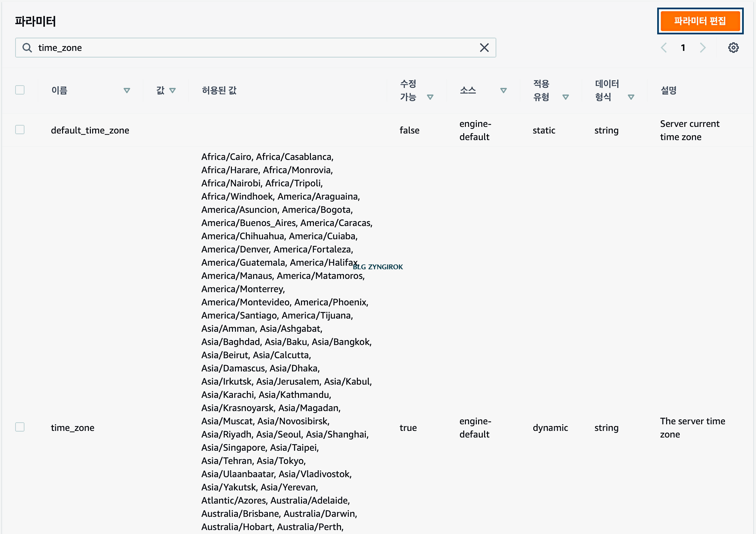Image resolution: width=756 pixels, height=534 pixels.
Task: Click the 허용된 값 column header
Action: tap(219, 91)
